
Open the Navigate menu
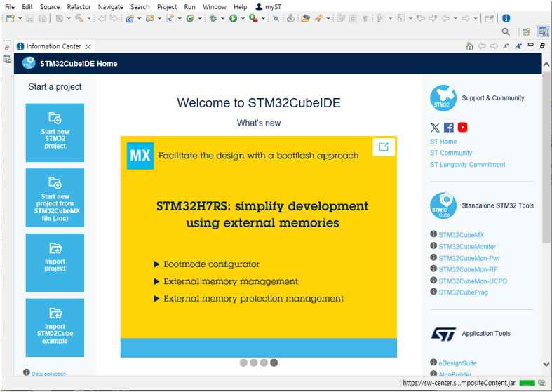click(111, 7)
